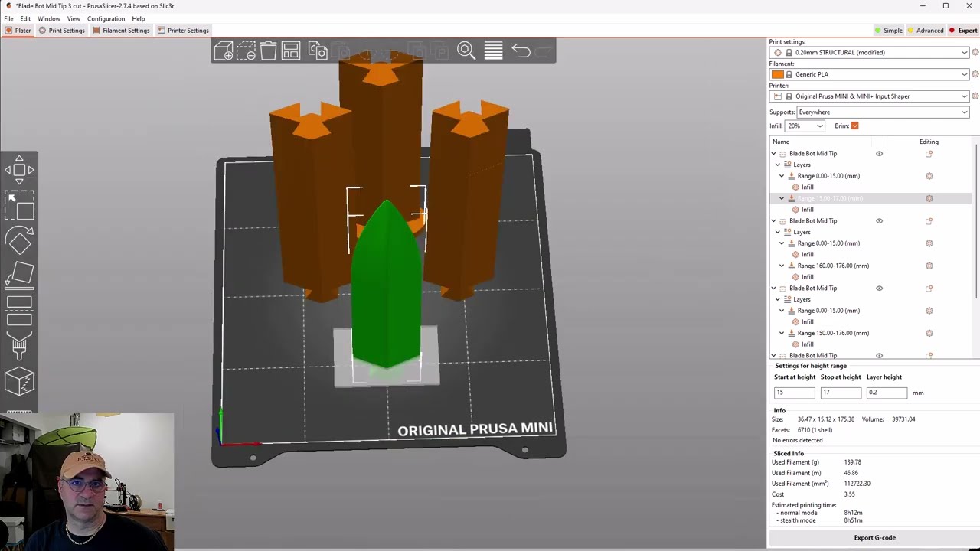Click Export G-code button
This screenshot has width=980, height=551.
pos(874,537)
